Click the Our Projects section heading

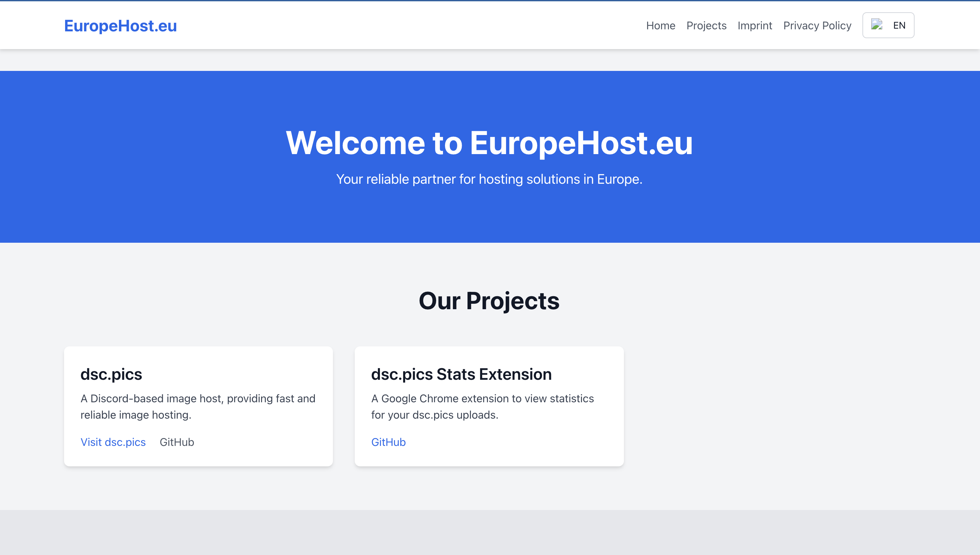coord(489,301)
